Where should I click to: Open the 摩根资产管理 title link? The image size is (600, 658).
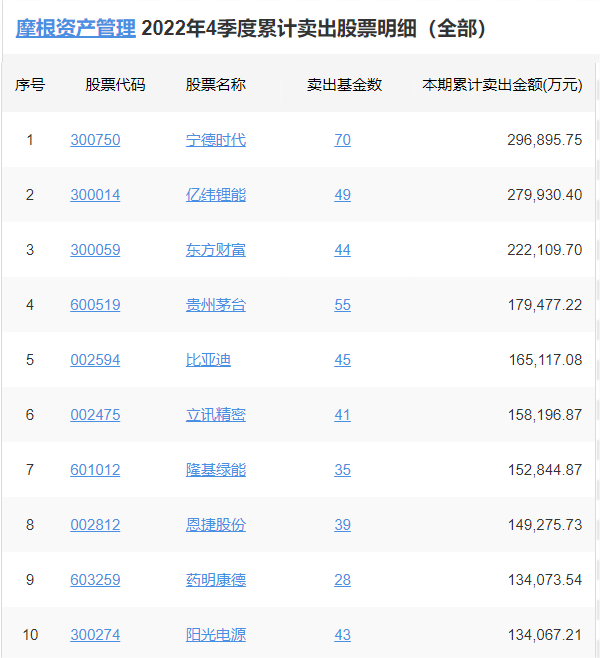76,29
